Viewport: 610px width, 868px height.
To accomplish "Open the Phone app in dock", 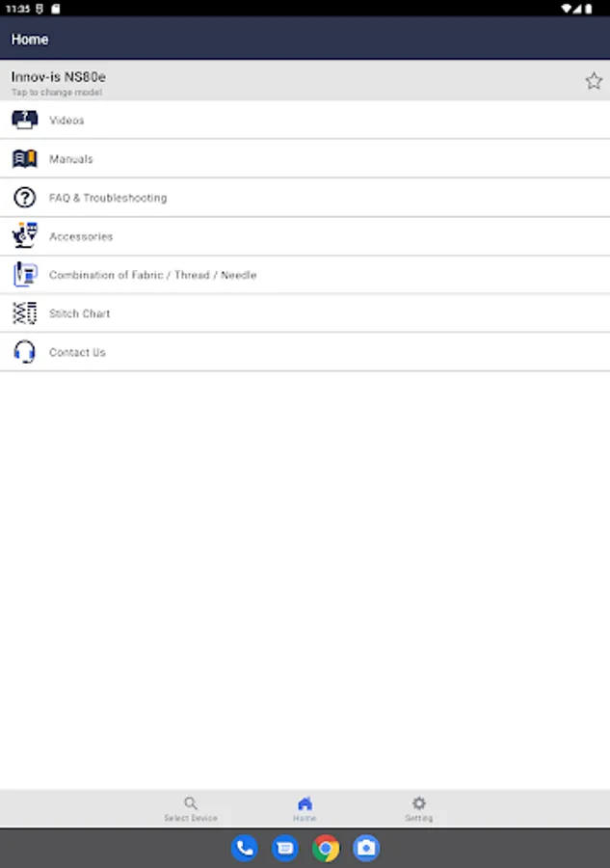I will pos(244,848).
